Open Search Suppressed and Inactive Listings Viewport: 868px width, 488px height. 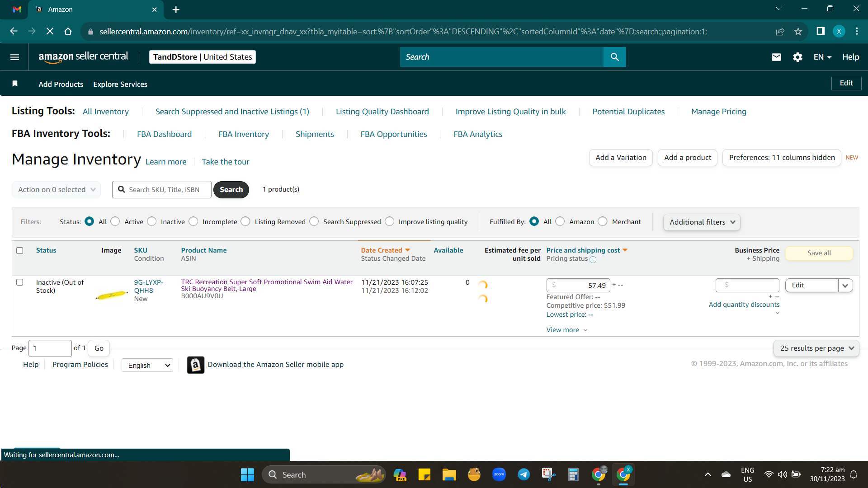coord(232,112)
